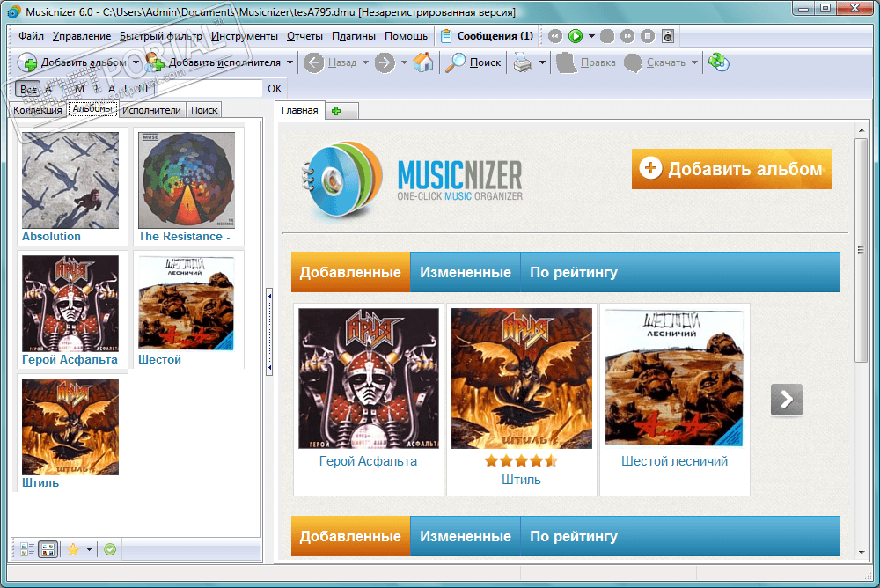
Task: Click the star rating filter icon
Action: (73, 549)
